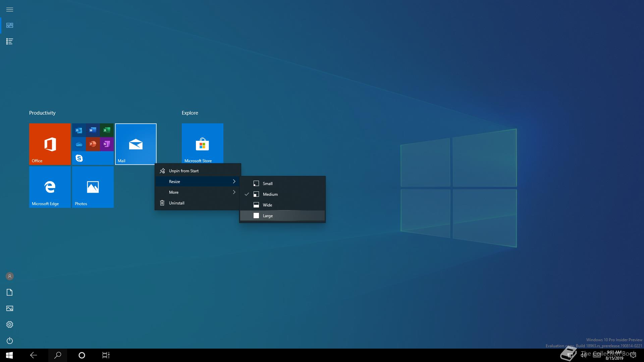Open the Office tile

coord(50,144)
